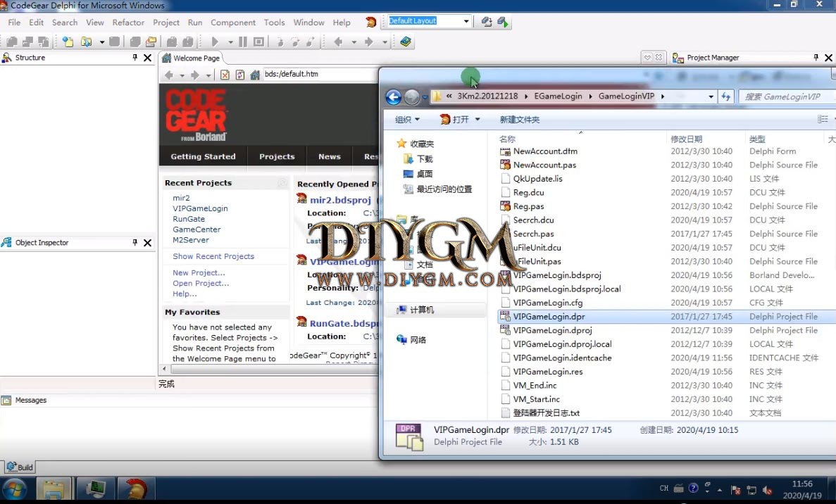Screen dimensions: 836x504
Task: Click the Explorer window back button
Action: (x=394, y=97)
